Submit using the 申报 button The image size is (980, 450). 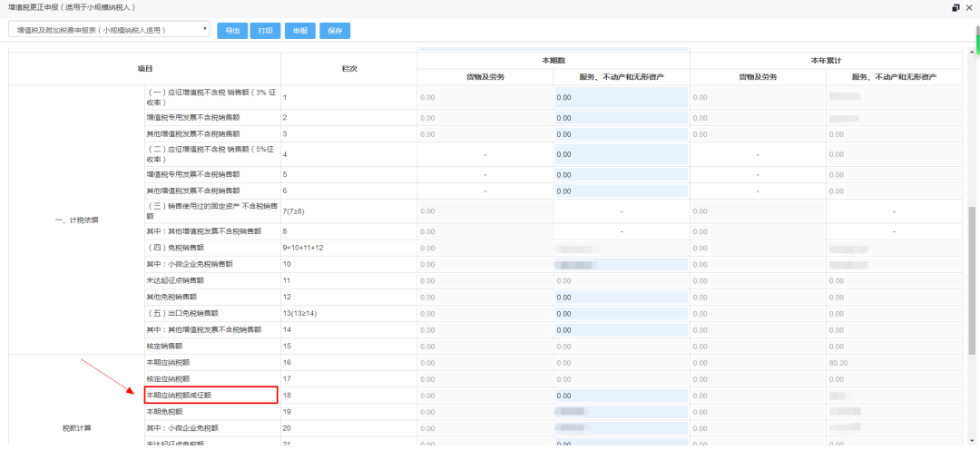coord(300,31)
